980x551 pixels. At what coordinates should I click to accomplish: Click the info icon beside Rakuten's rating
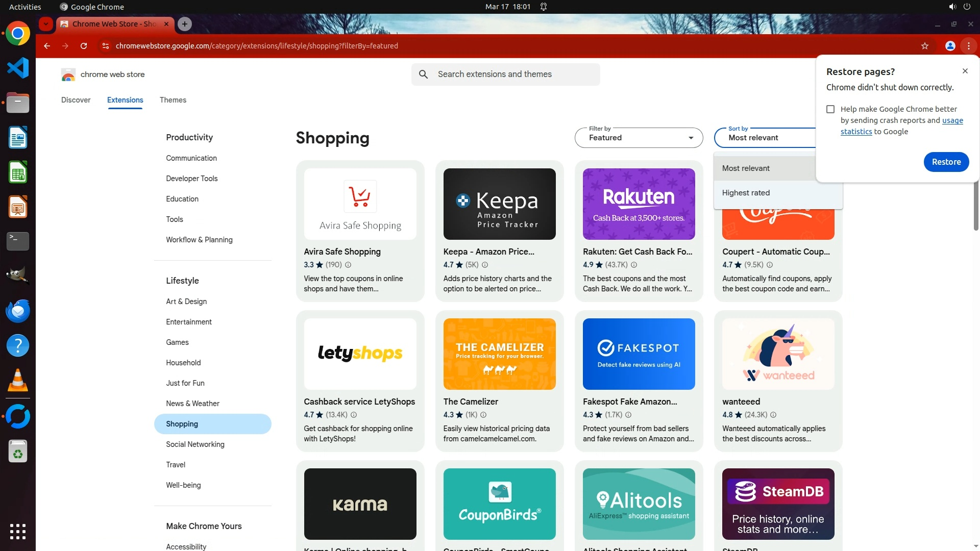point(634,265)
